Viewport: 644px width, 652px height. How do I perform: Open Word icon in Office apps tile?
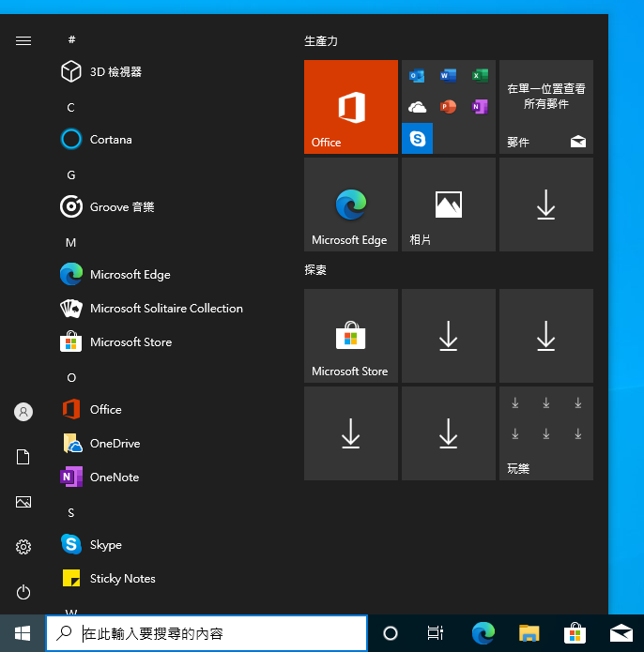click(x=448, y=76)
